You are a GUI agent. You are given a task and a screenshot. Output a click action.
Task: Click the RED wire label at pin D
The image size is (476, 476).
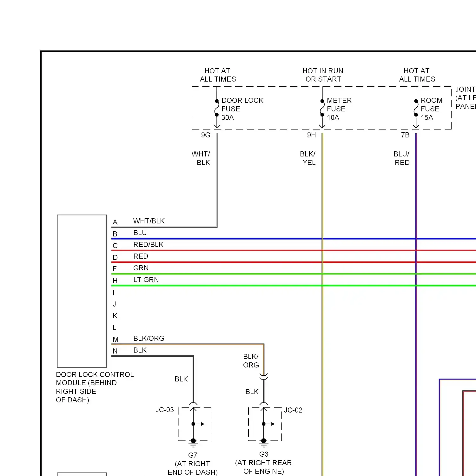point(141,256)
